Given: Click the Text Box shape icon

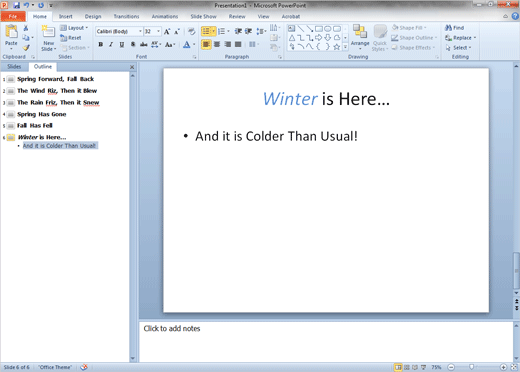Looking at the screenshot, I should (x=291, y=28).
